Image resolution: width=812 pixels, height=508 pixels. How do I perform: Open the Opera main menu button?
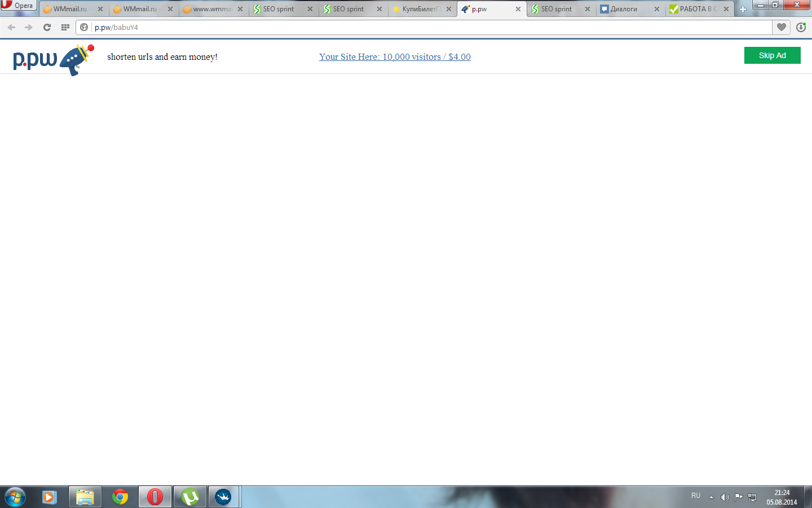point(18,5)
